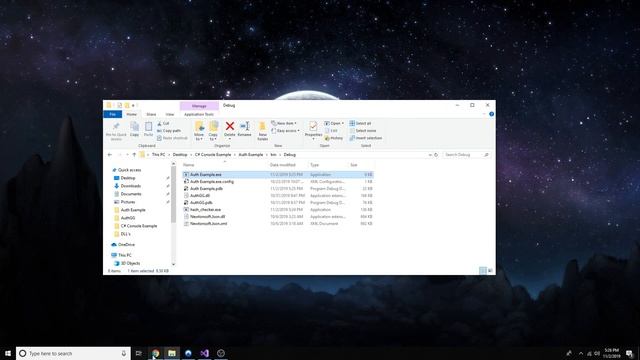Select Newtonsoft.Json.xml file
The width and height of the screenshot is (640, 360).
tap(278, 224)
